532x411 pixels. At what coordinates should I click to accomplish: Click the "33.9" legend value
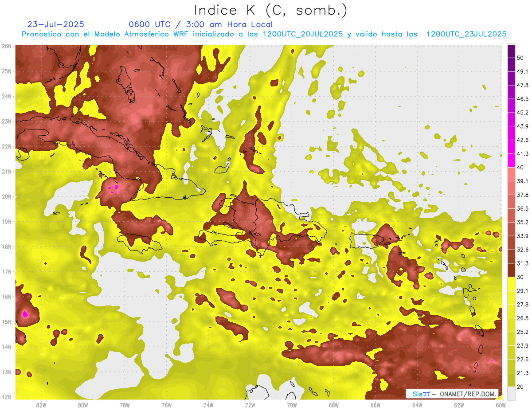(x=522, y=236)
